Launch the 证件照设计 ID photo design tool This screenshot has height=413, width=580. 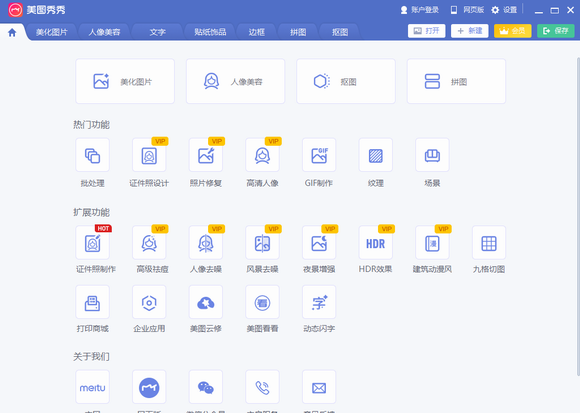149,155
